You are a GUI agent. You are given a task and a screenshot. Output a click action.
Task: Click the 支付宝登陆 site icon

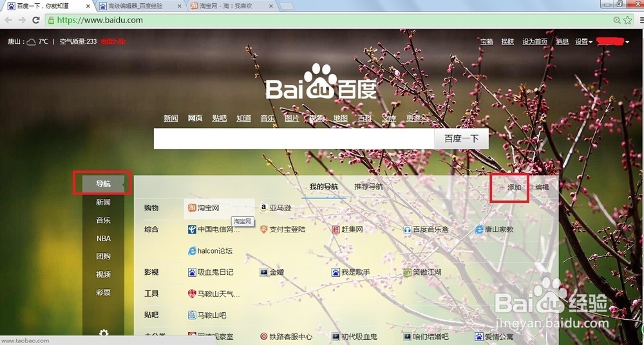(x=263, y=229)
